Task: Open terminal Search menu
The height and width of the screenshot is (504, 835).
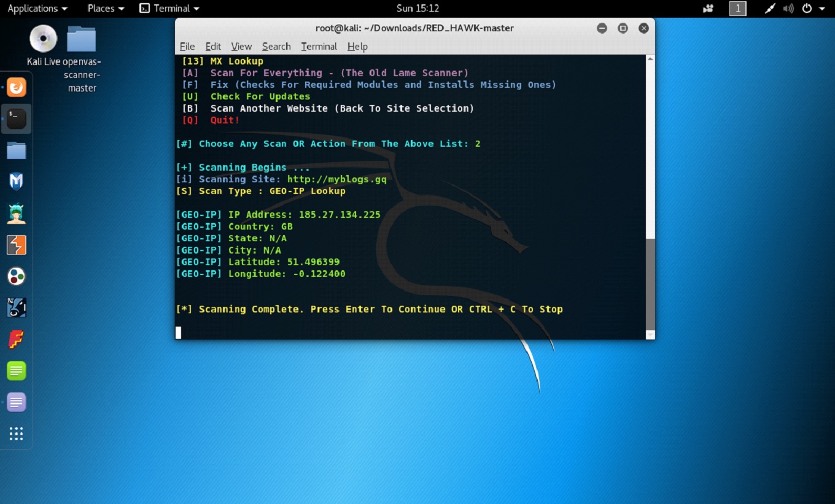Action: 276,47
